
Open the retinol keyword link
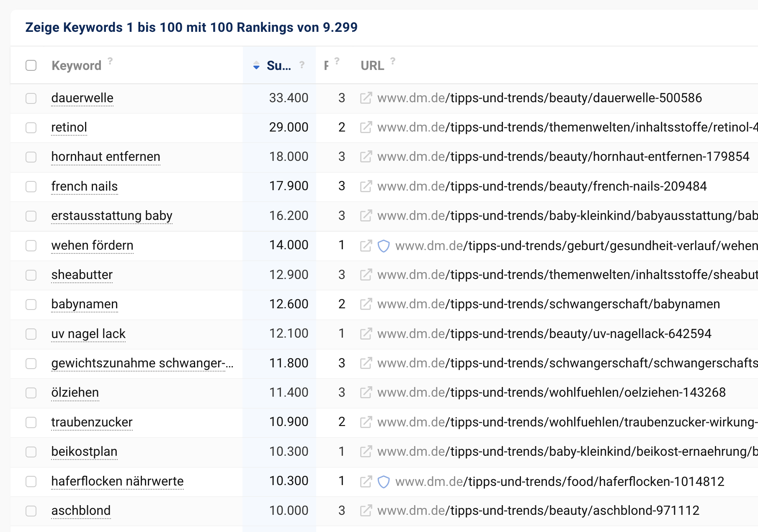[x=69, y=127]
